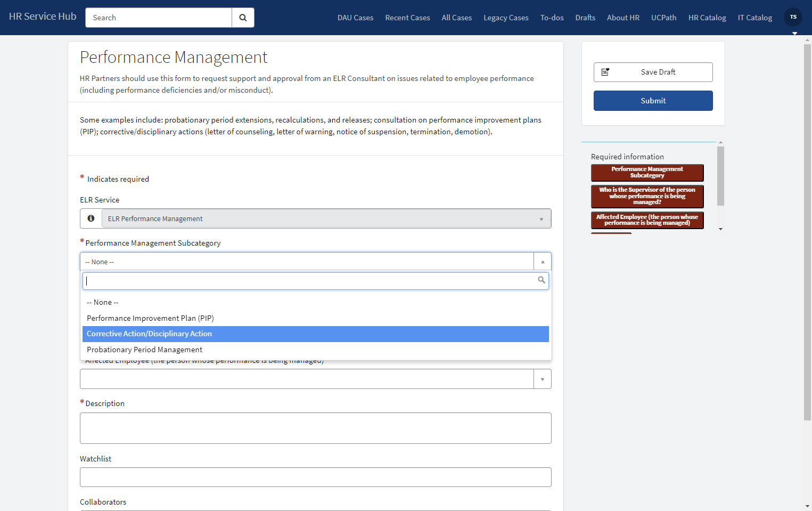Open HR Catalog

coord(707,18)
